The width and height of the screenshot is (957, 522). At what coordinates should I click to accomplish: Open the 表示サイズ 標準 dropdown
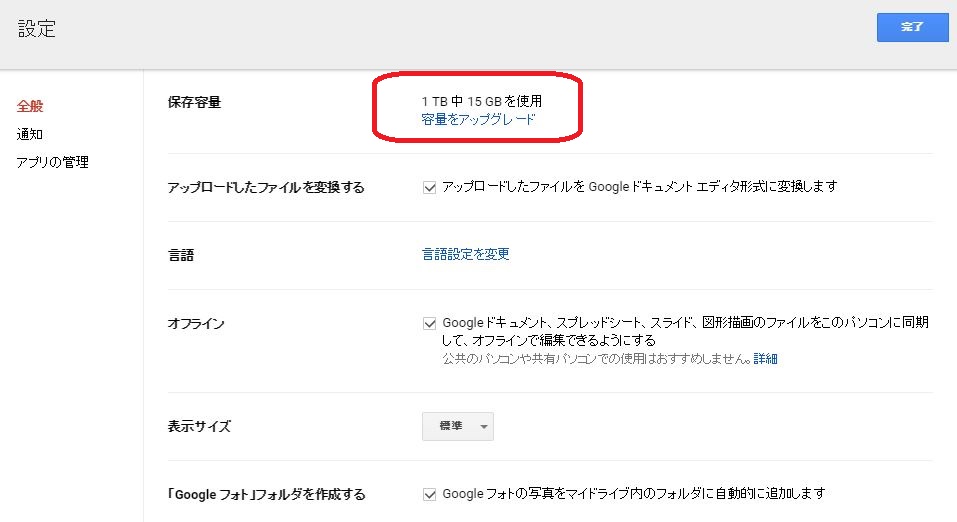click(457, 426)
